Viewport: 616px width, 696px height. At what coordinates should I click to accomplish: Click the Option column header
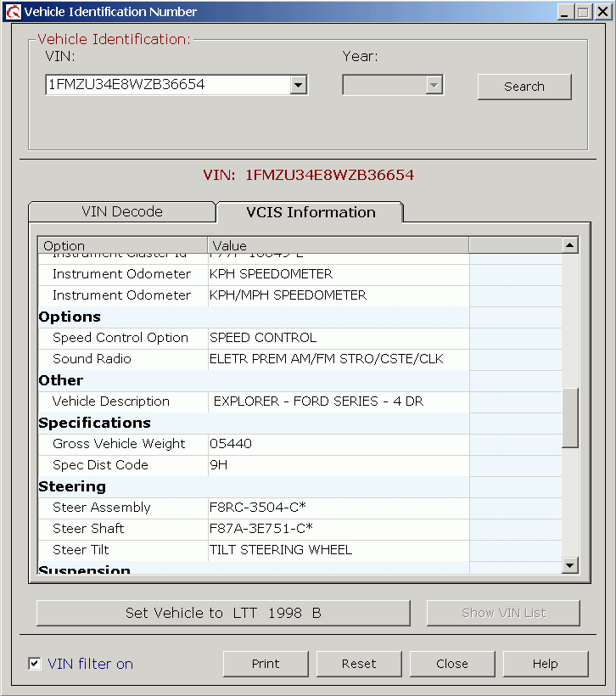point(123,245)
